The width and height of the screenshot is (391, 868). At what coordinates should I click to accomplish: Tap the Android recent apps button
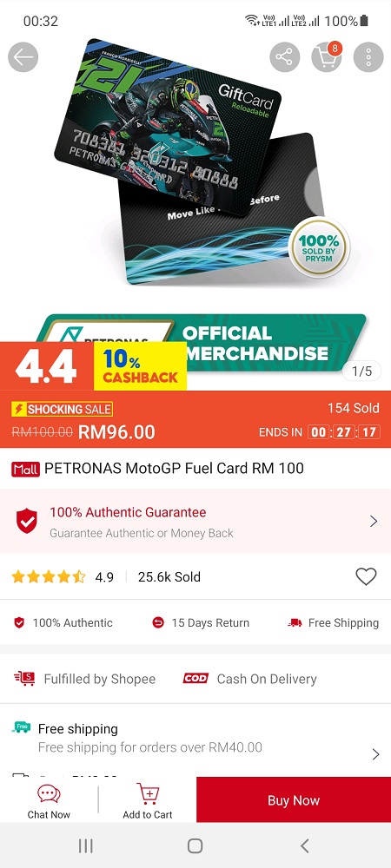(x=85, y=845)
